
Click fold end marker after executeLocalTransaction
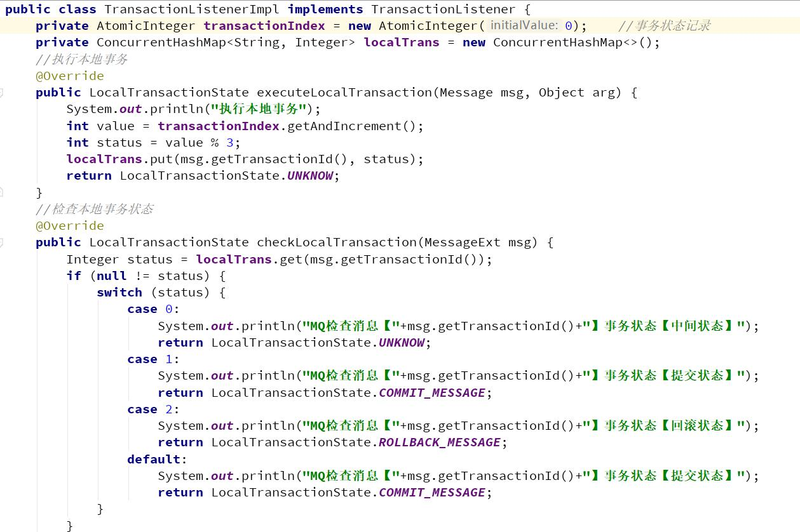click(x=1, y=192)
